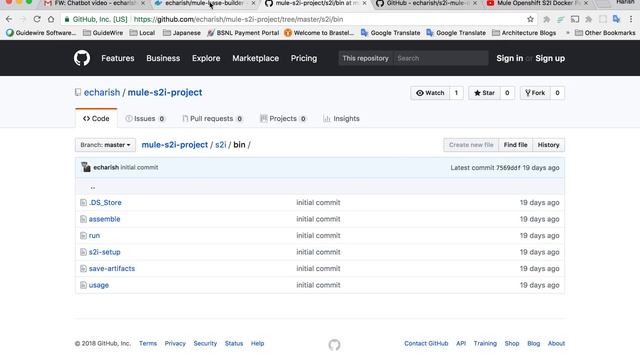
Task: Open the Projects tab
Action: coord(283,118)
